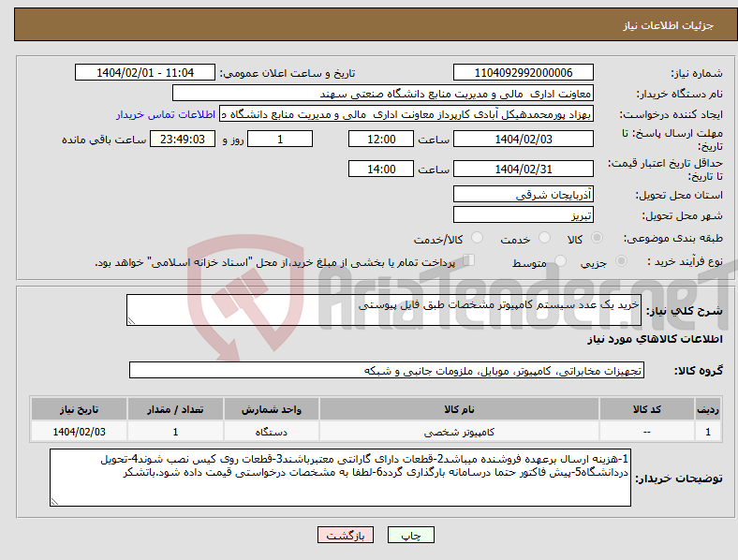Image resolution: width=738 pixels, height=560 pixels.
Task: Click the گروه کالا field
Action: tap(387, 370)
